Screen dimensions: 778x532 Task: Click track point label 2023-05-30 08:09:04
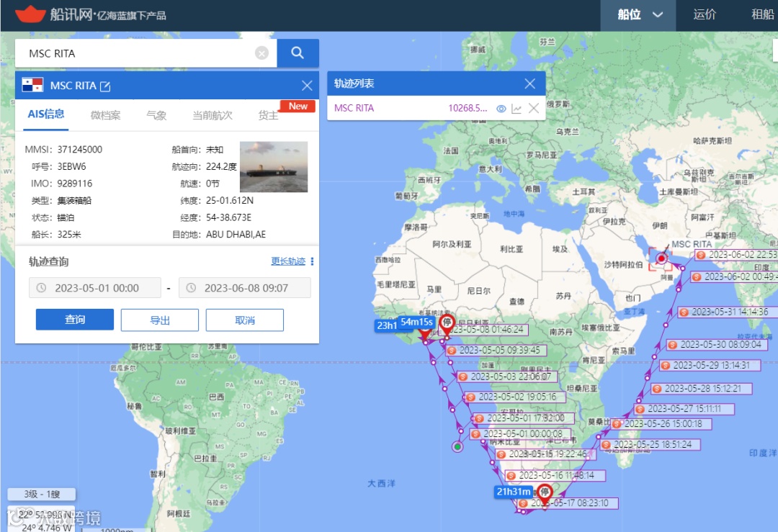point(717,345)
